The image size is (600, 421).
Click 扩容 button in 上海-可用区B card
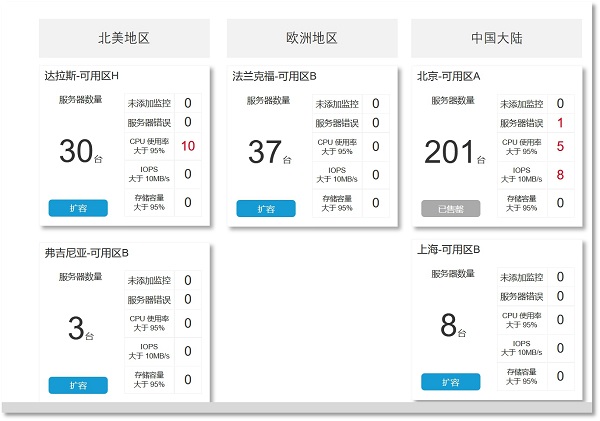coord(450,381)
